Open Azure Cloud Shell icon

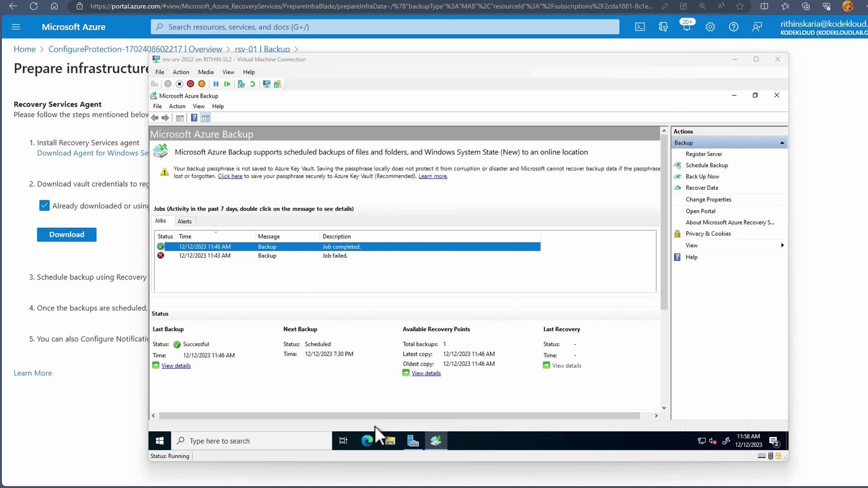[x=640, y=27]
